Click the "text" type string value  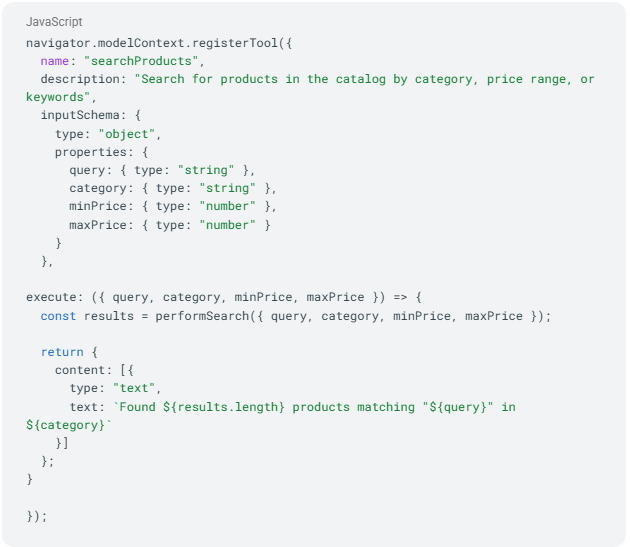click(134, 388)
